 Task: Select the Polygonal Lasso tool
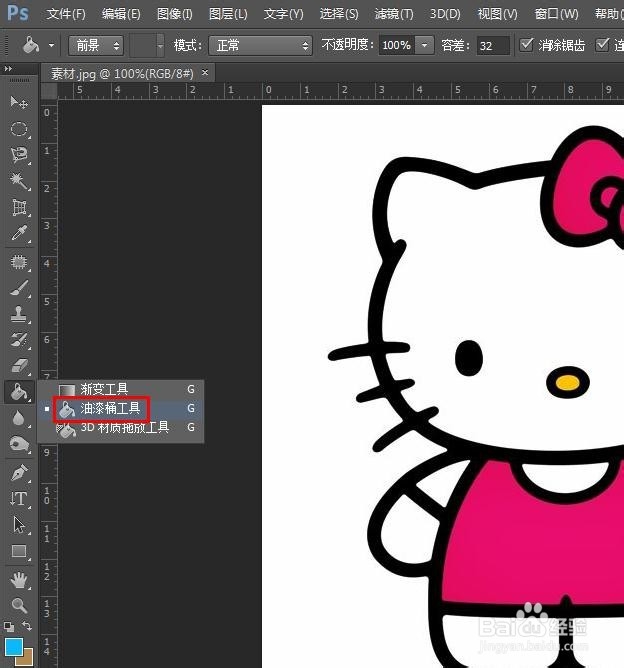click(19, 155)
